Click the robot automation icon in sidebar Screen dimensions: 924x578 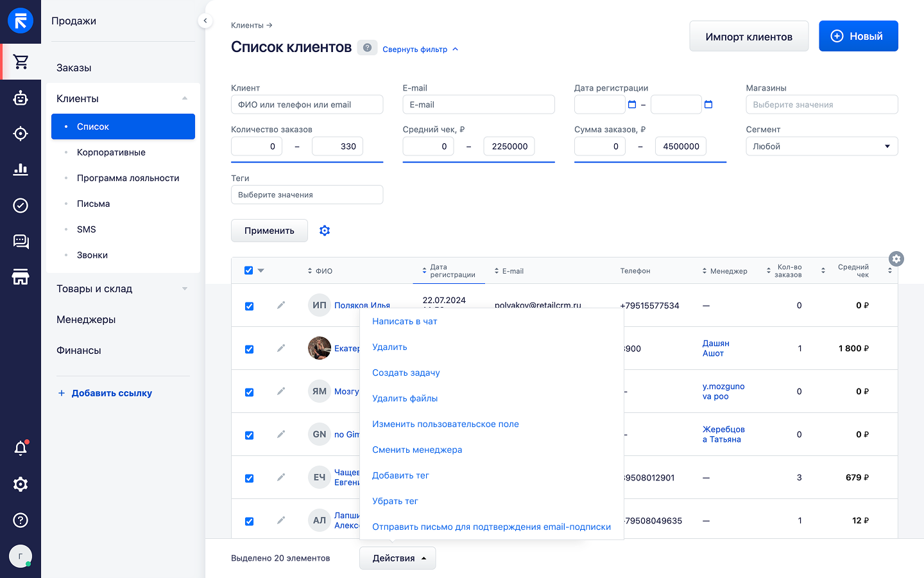(x=21, y=98)
